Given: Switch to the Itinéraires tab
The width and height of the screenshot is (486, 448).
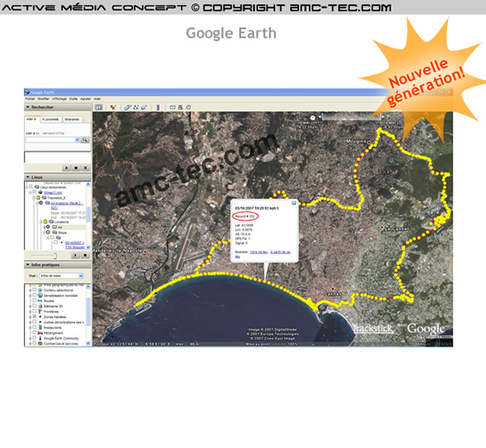Looking at the screenshot, I should coord(72,119).
